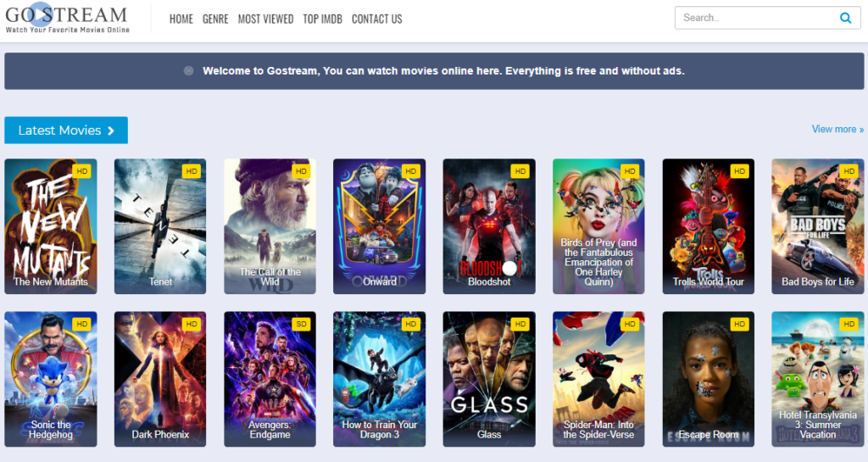This screenshot has width=868, height=462.
Task: Open Top IMDB listing
Action: [323, 19]
